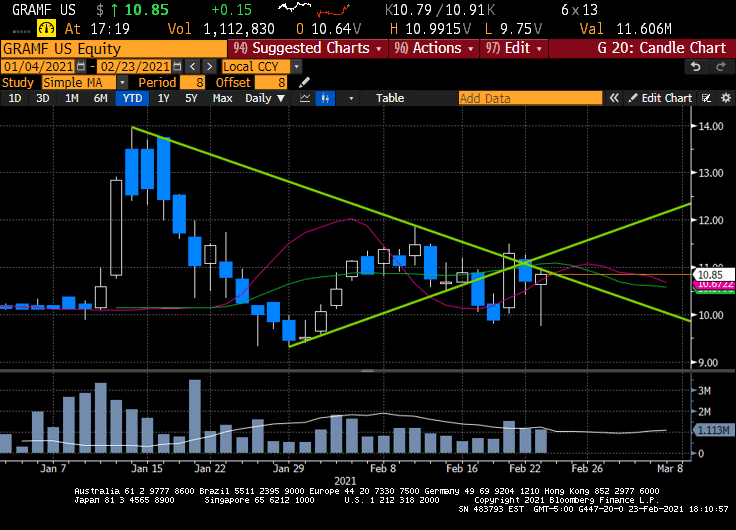Click the 12.00 price axis label
This screenshot has height=530, width=736.
point(711,221)
